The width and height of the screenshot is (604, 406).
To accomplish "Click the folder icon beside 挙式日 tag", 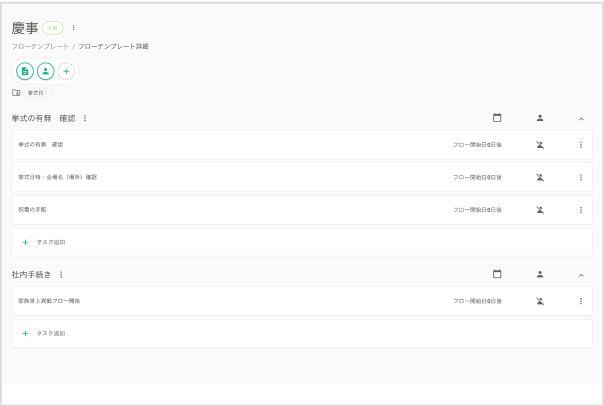I will pos(16,93).
